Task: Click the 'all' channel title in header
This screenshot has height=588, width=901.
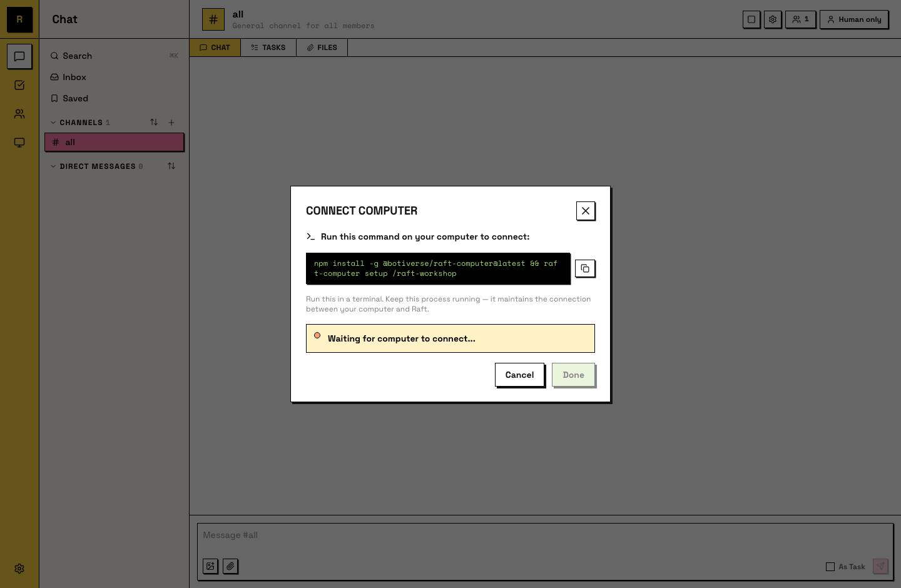Action: pos(238,14)
